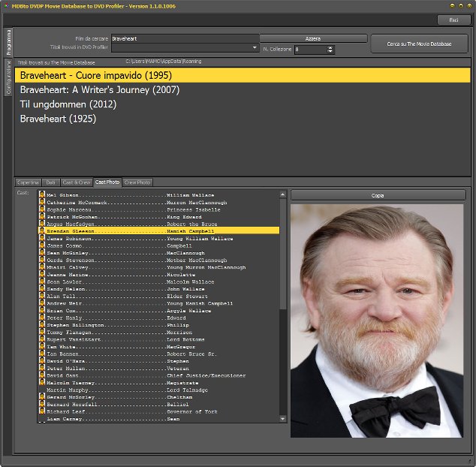476x467 pixels.
Task: Click photo icon beside Sean McGinley
Action: pyautogui.click(x=42, y=252)
